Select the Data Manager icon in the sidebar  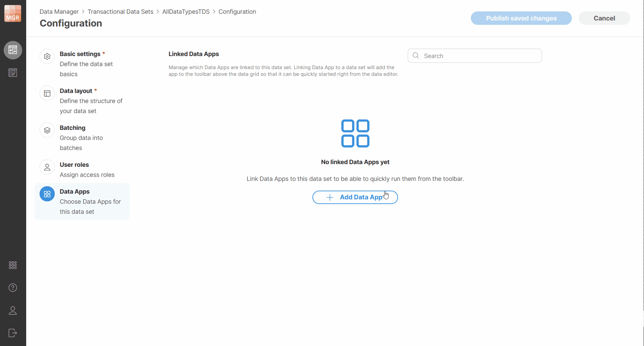click(12, 50)
